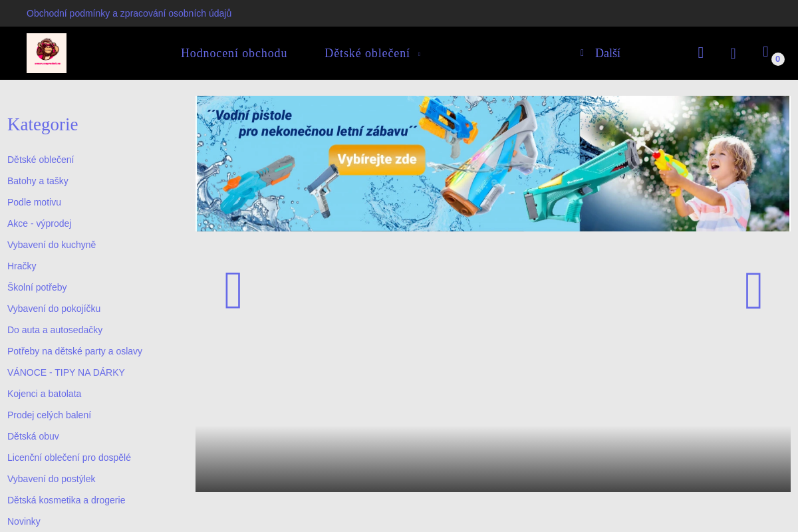Open the user login icon
Viewport: 798px width, 532px height.
(733, 54)
